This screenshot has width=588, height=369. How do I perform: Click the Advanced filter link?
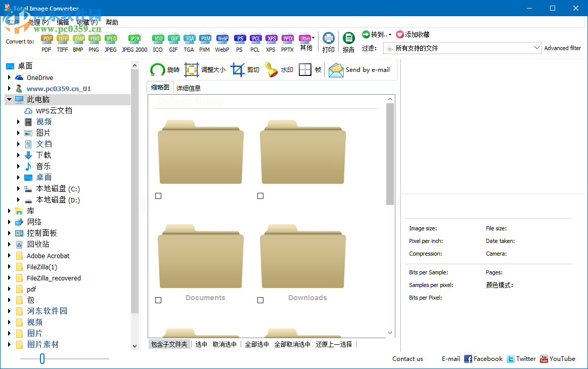point(562,48)
